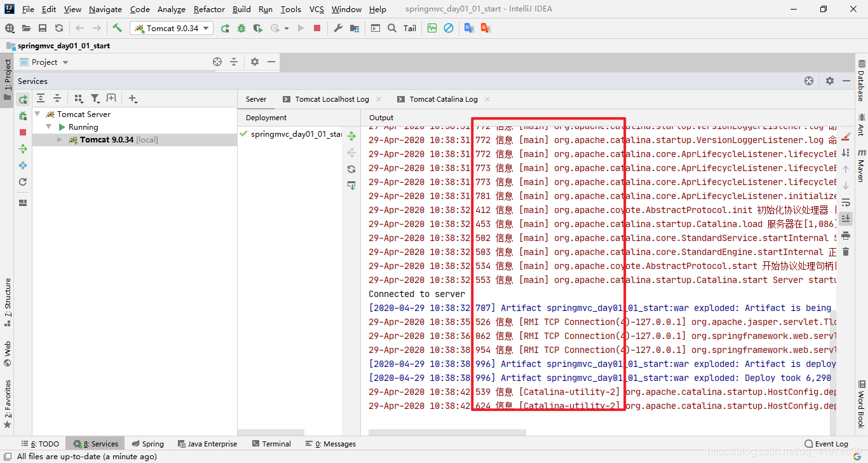The width and height of the screenshot is (868, 463).
Task: Click Open in New Tab icon in Services toolbar
Action: 111,98
